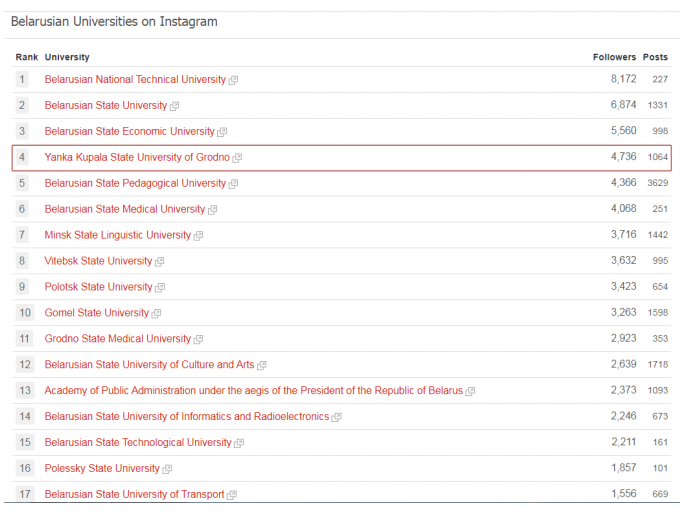Click the Posts column header

point(655,57)
